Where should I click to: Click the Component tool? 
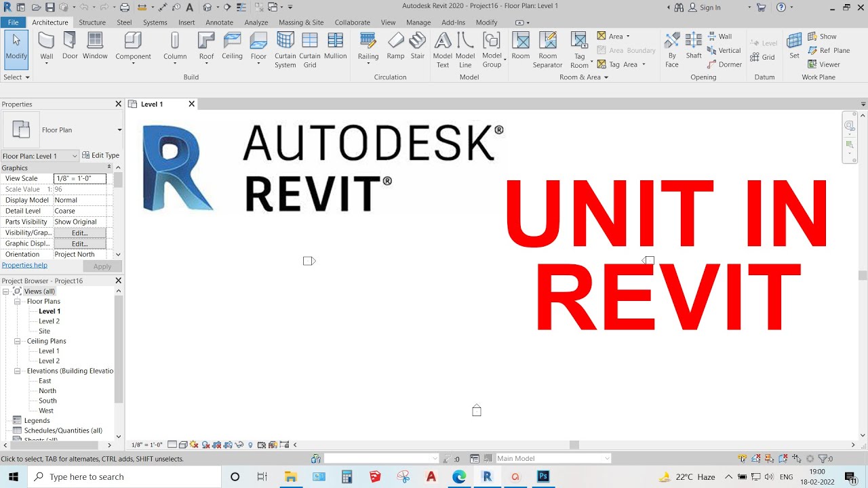[133, 47]
